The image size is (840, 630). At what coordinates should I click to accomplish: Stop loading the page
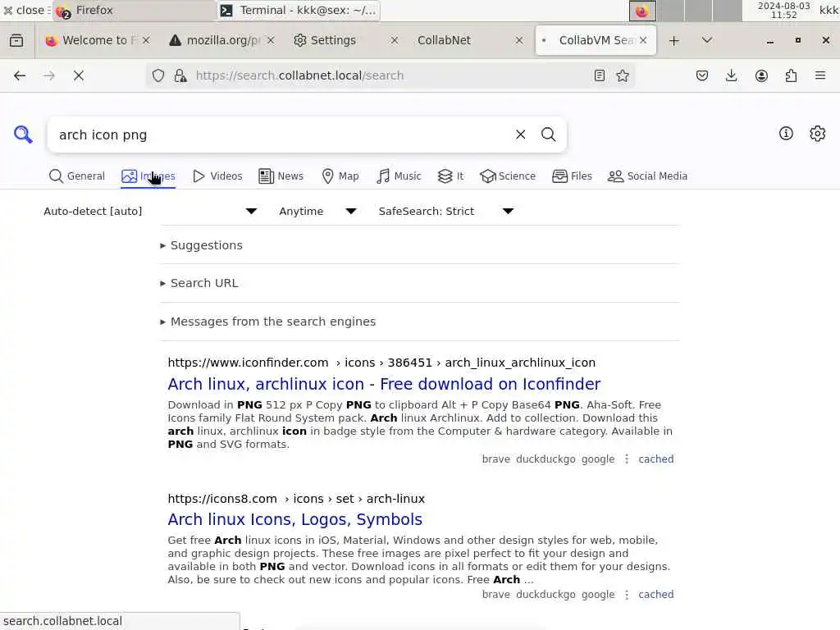click(79, 75)
